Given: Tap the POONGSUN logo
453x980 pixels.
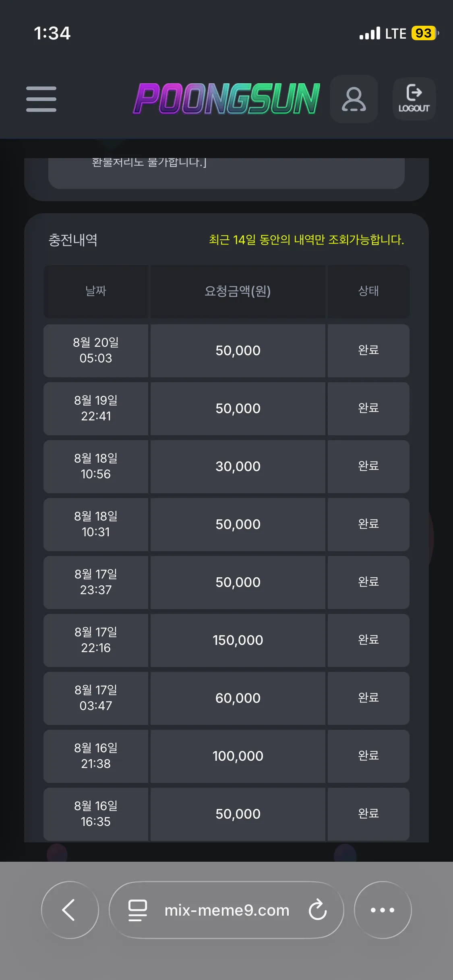Looking at the screenshot, I should pyautogui.click(x=227, y=99).
